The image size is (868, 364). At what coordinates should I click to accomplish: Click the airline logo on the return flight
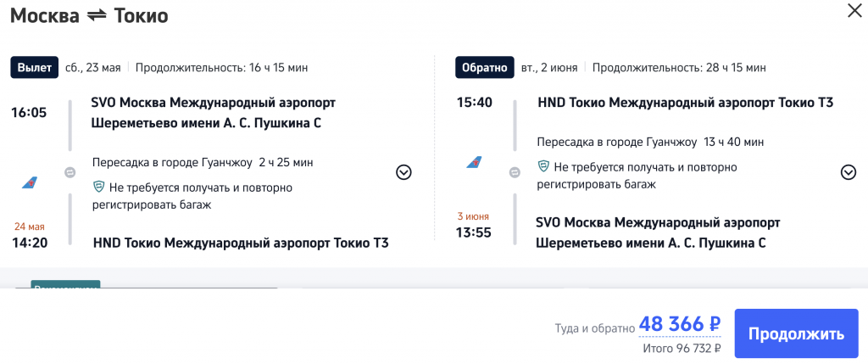[475, 161]
